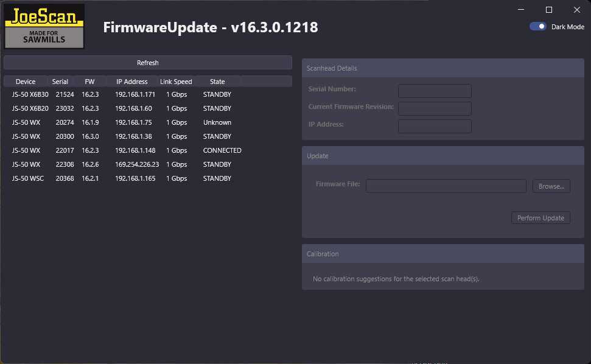Screen dimensions: 591x364
Task: Sort by the IP Address column header
Action: click(x=132, y=82)
